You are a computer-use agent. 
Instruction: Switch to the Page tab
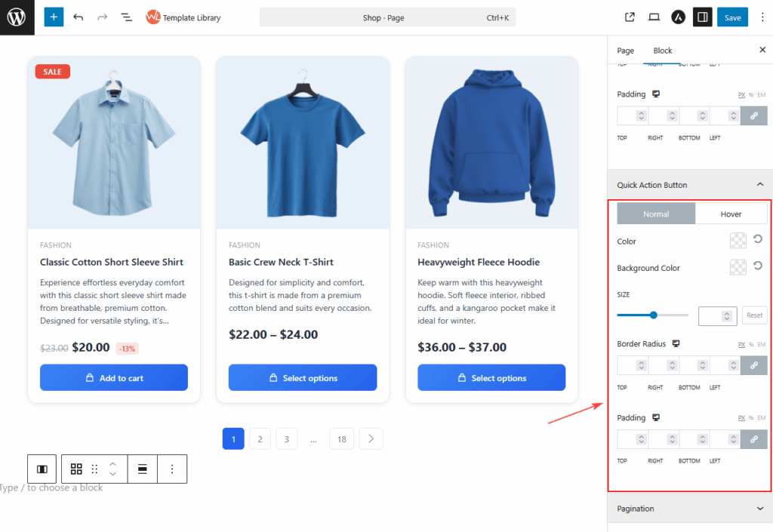tap(625, 51)
